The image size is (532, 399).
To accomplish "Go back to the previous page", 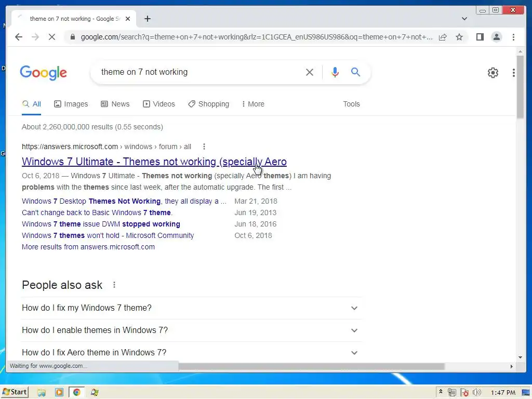I will tap(19, 37).
